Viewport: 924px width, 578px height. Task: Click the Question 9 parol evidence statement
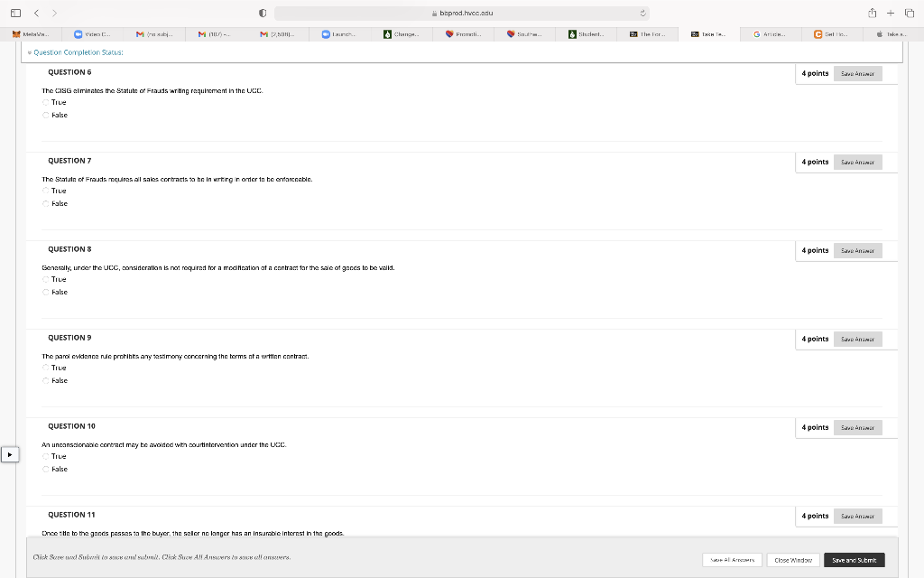click(175, 356)
